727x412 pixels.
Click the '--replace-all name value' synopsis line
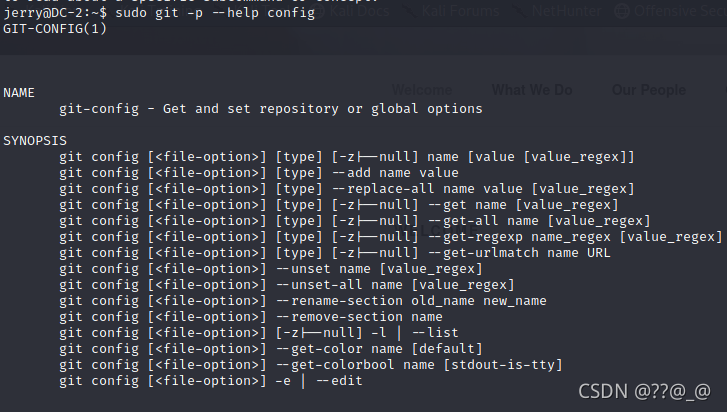[x=347, y=189]
